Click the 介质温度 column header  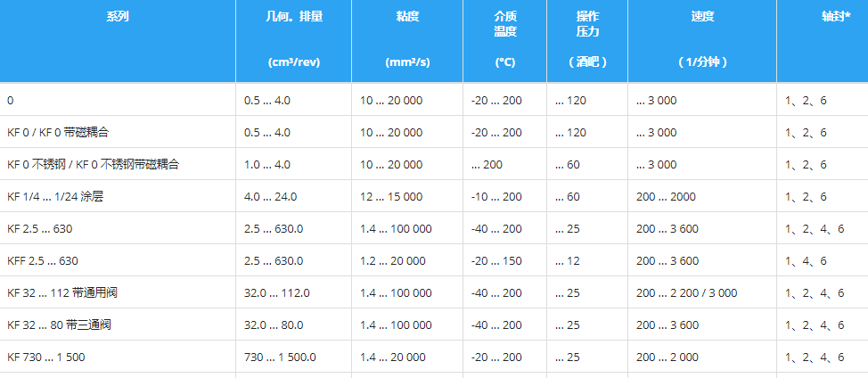(x=505, y=24)
